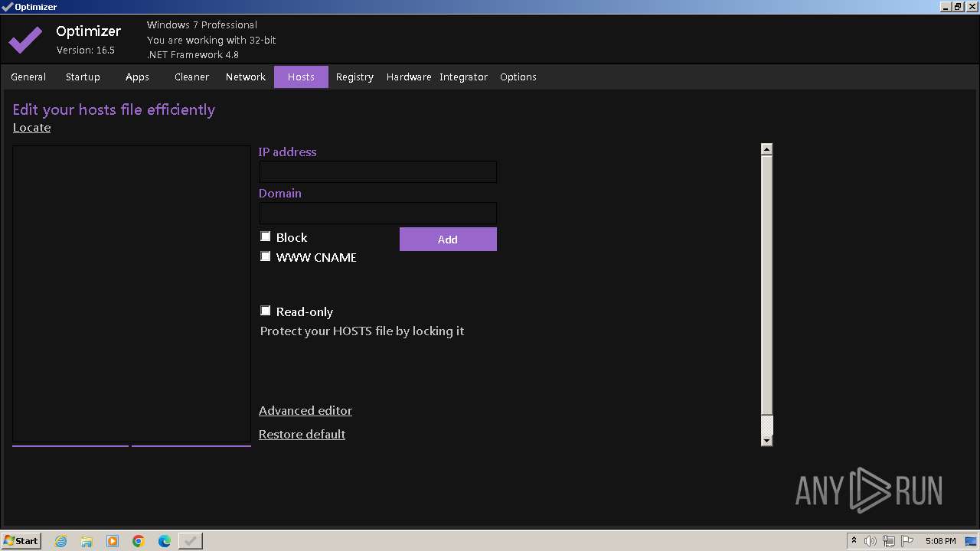Open Google Chrome from the taskbar
Viewport: 980px width, 551px height.
point(139,541)
